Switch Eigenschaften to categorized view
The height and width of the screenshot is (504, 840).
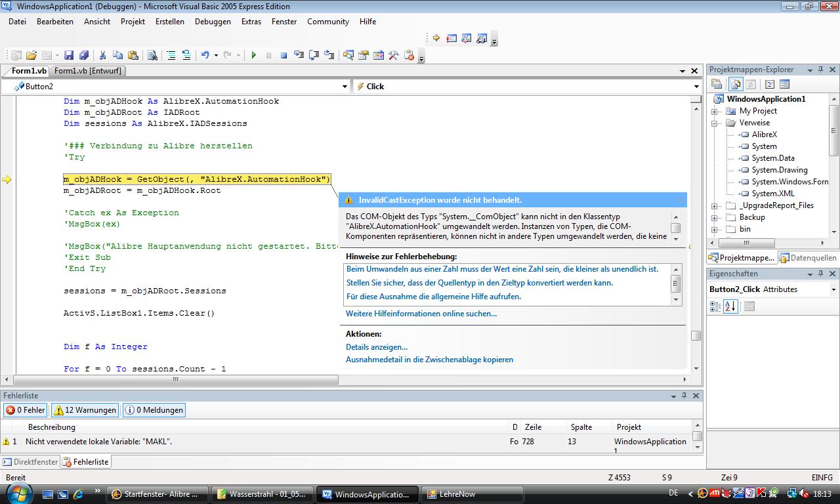715,306
